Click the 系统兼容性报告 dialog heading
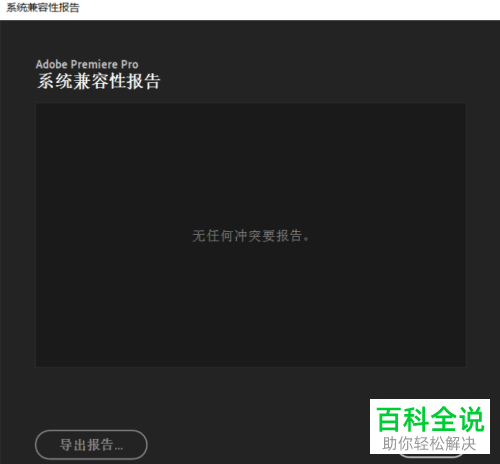 pyautogui.click(x=99, y=81)
